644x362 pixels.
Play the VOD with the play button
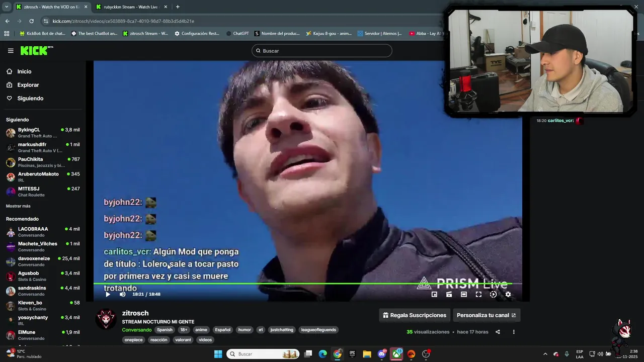pos(108,295)
